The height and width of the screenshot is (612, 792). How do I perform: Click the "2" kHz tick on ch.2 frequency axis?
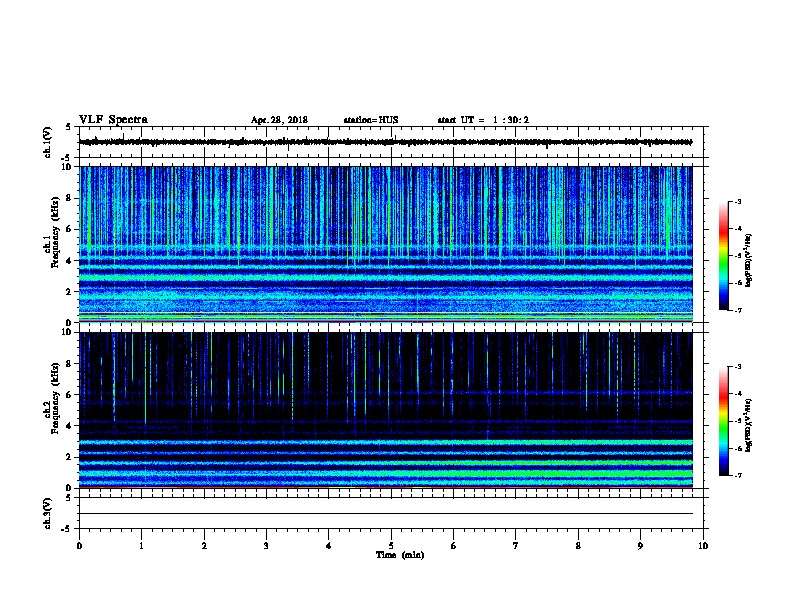pos(70,456)
